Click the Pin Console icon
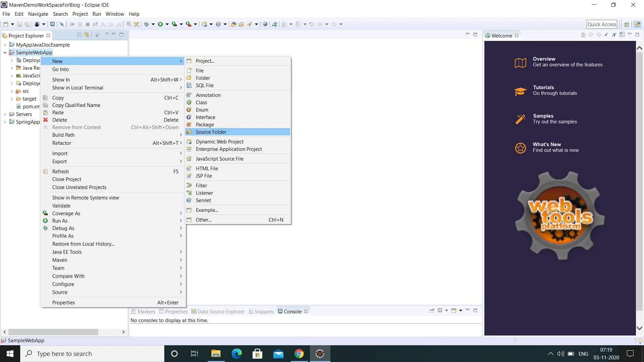The width and height of the screenshot is (644, 362). [432, 311]
